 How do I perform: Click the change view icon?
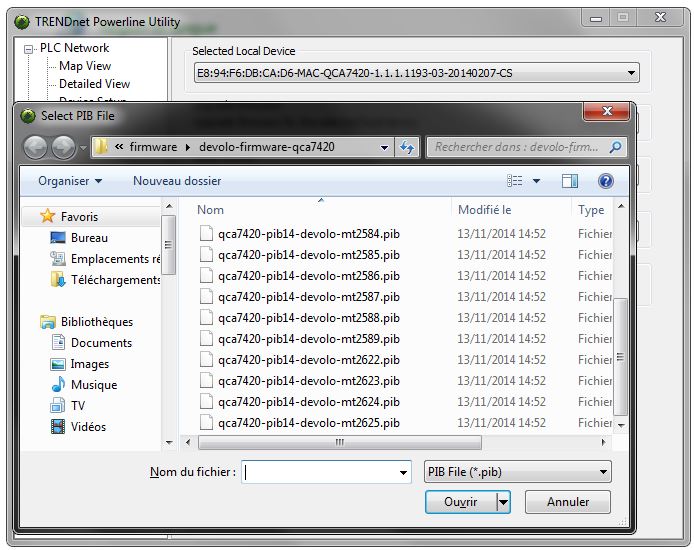click(514, 181)
